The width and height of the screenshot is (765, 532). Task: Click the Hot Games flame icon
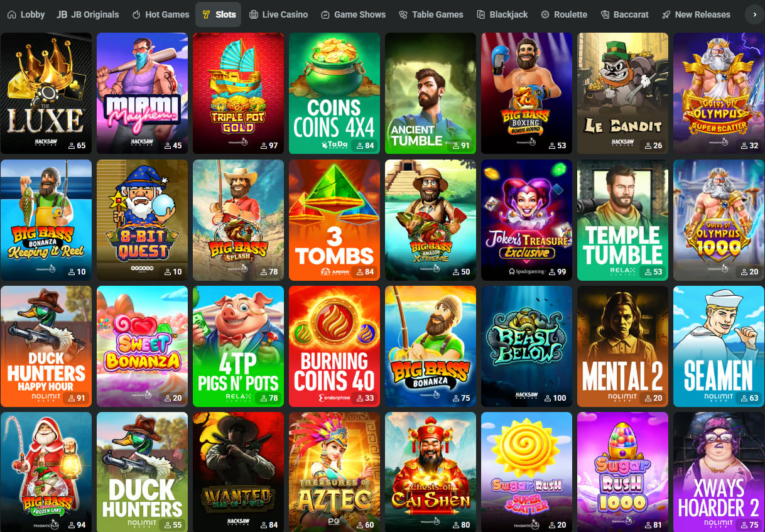tap(136, 14)
